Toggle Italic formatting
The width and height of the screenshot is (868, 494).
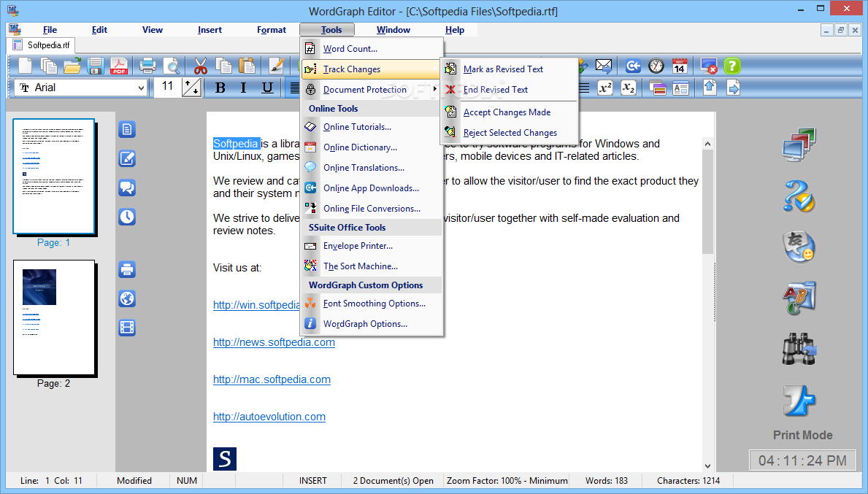click(x=243, y=88)
